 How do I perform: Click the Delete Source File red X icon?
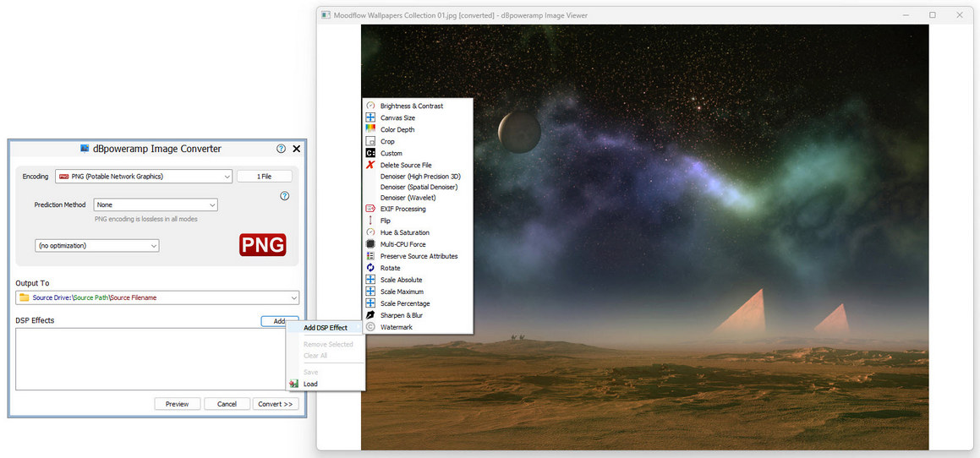pyautogui.click(x=370, y=165)
